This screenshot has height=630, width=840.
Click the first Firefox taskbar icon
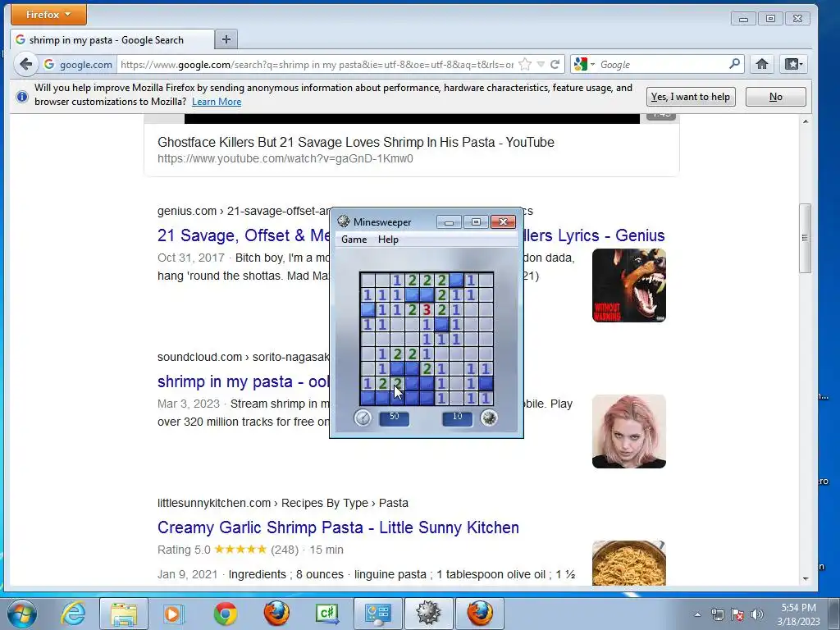(x=276, y=614)
